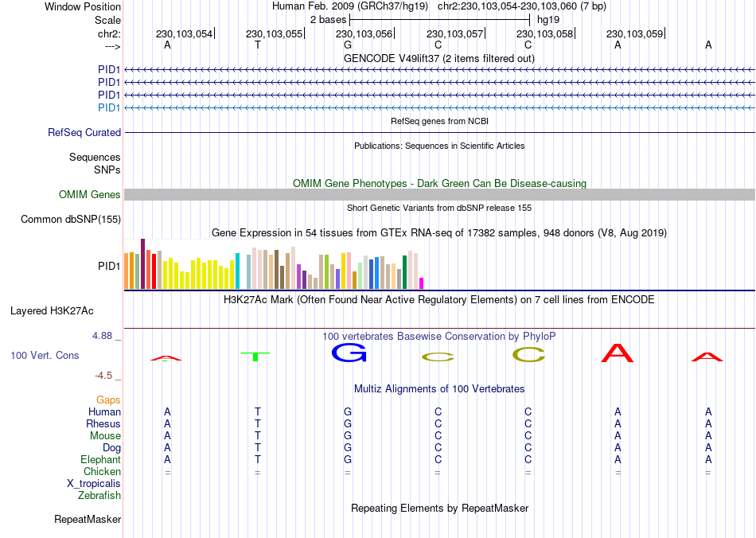Click the PID1 GTEx expression bar chart
Image resolution: width=756 pixels, height=538 pixels.
pos(274,264)
